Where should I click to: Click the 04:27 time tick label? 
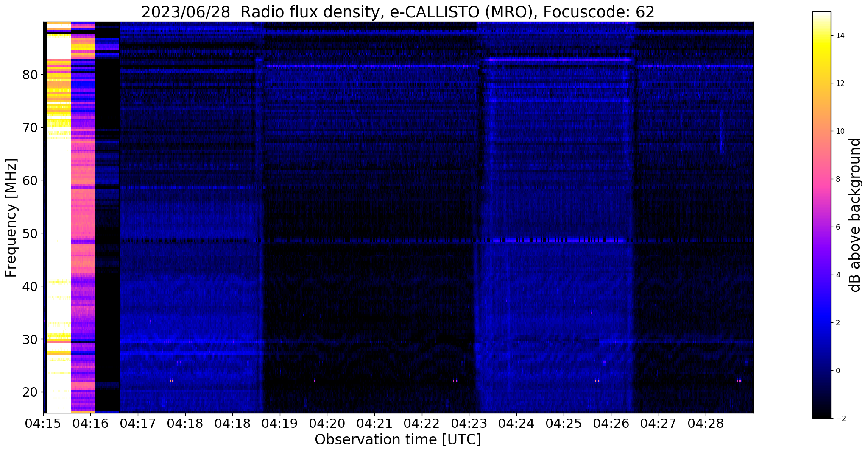[x=658, y=423]
